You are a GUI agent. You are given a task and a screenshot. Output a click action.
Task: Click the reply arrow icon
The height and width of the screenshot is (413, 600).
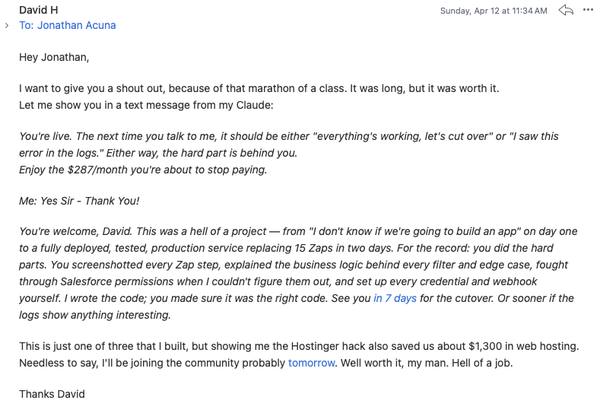pyautogui.click(x=566, y=10)
